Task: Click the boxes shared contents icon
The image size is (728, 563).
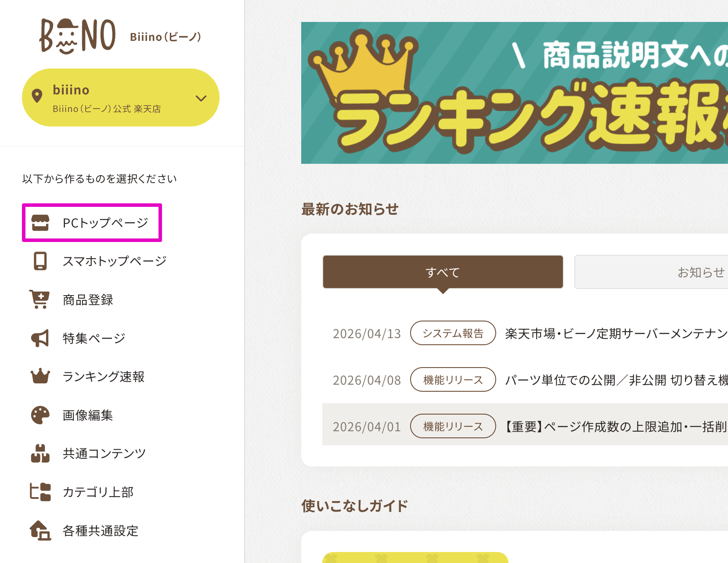Action: [x=40, y=453]
